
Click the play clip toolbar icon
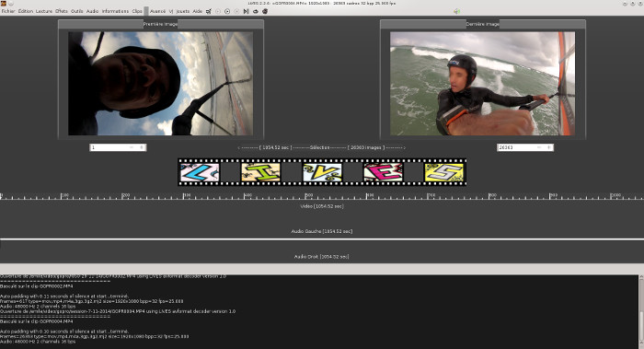[227, 11]
